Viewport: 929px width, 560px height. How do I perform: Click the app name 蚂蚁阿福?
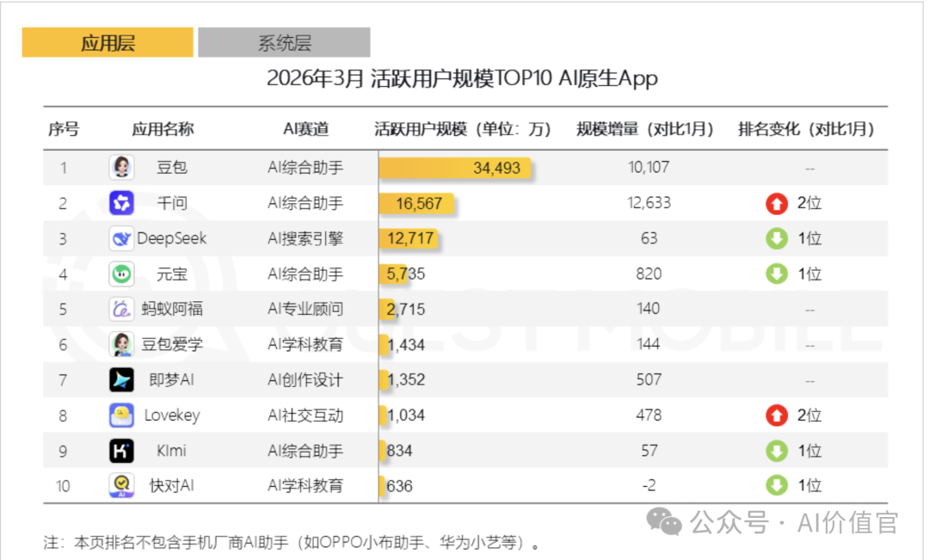[172, 309]
